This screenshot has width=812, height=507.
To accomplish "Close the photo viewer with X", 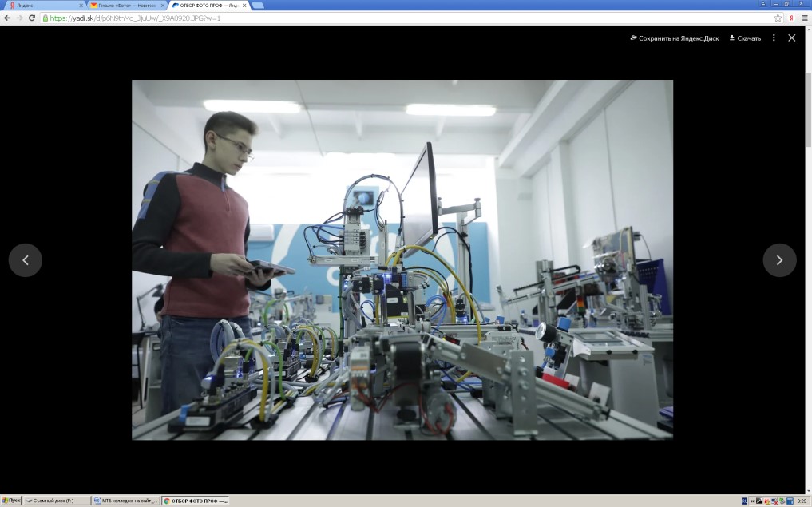I will tap(791, 38).
